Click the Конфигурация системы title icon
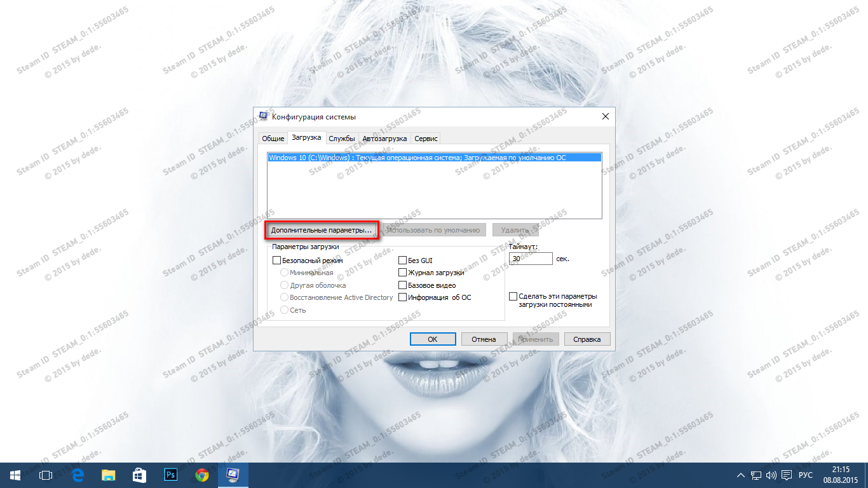 click(263, 116)
